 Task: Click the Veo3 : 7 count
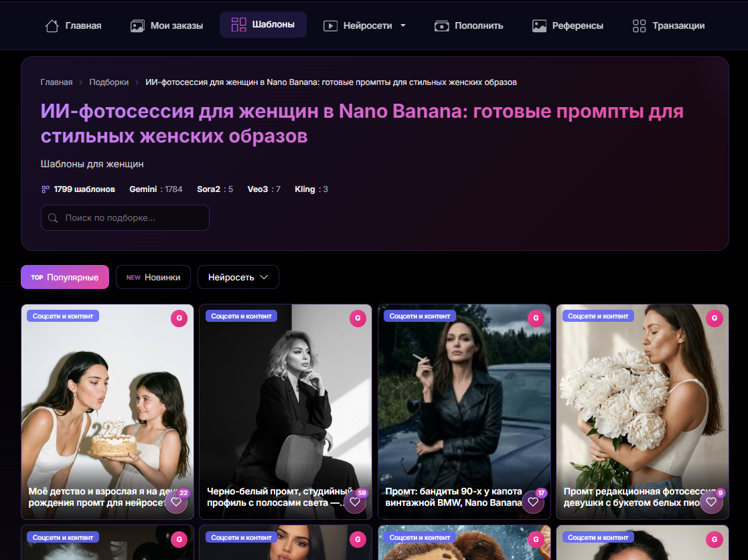pos(264,189)
